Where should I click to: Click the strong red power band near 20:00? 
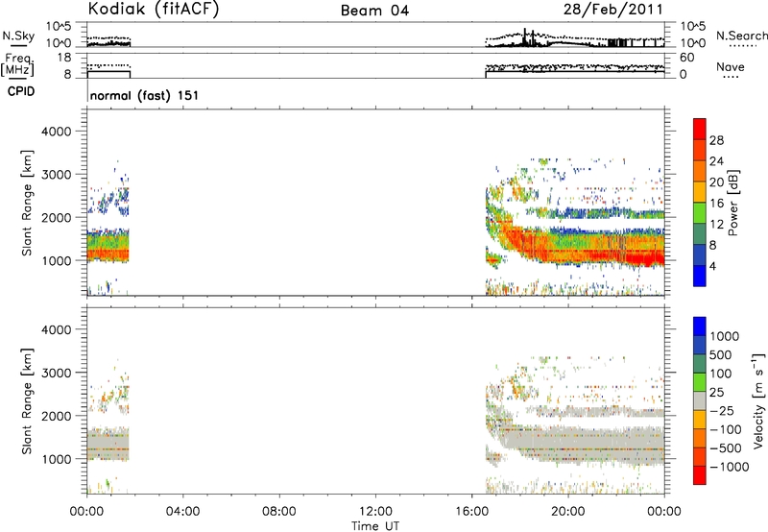click(x=568, y=254)
